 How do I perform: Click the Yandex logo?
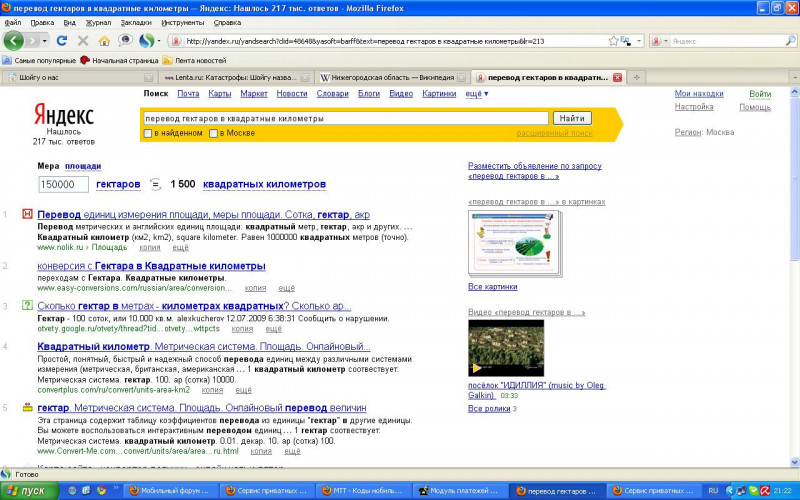[x=64, y=114]
